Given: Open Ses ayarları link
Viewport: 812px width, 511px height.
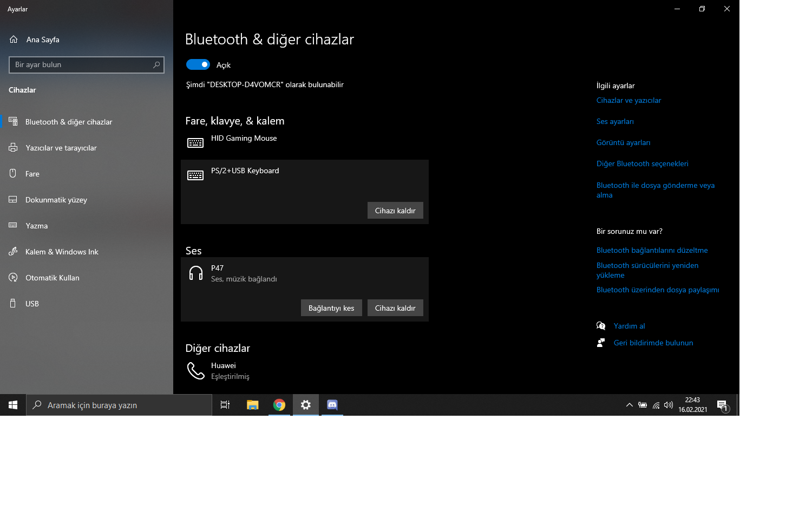Looking at the screenshot, I should coord(615,121).
